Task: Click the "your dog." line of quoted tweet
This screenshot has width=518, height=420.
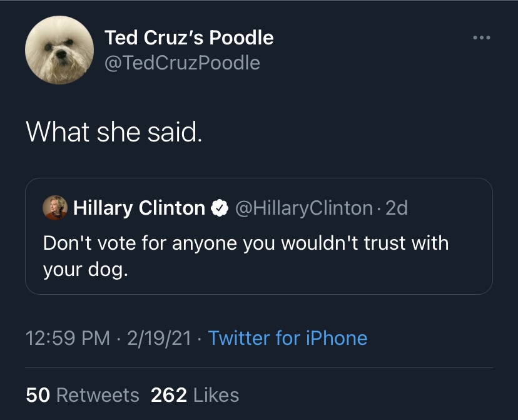Action: tap(81, 270)
